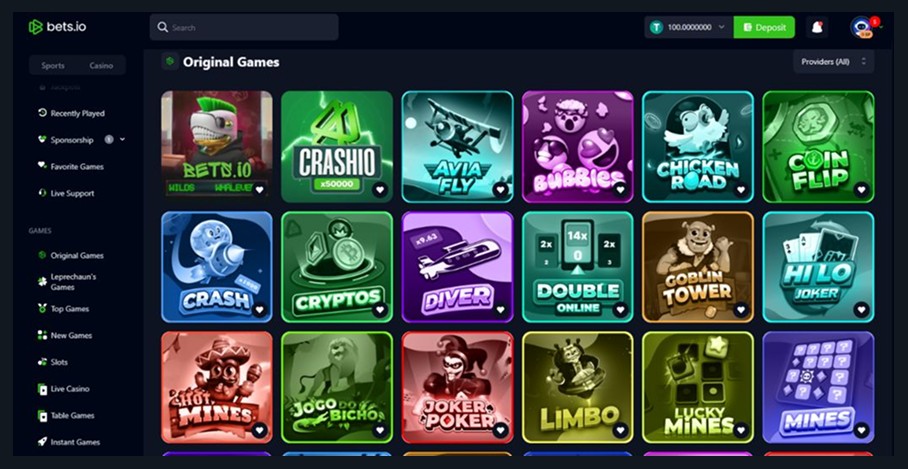Toggle favorite heart on Chicken Road
This screenshot has height=469, width=908.
[741, 189]
